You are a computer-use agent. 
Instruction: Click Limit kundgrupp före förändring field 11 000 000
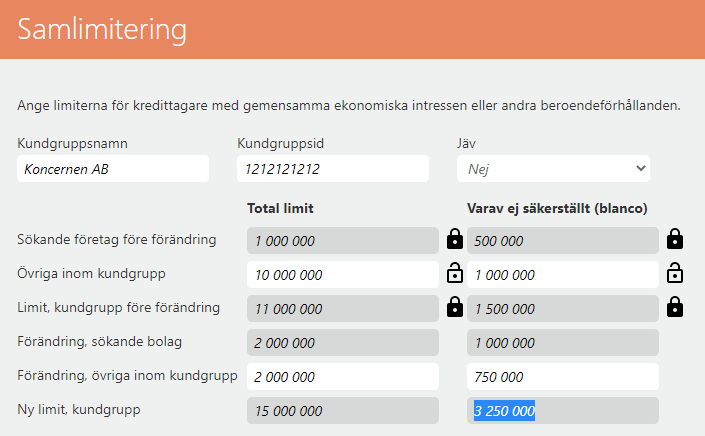[x=343, y=308]
